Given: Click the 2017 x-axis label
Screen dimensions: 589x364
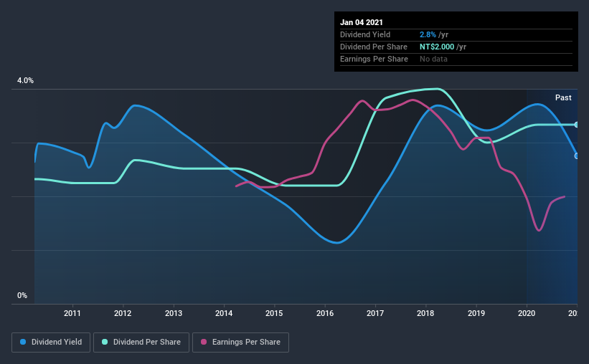Looking at the screenshot, I should (375, 313).
